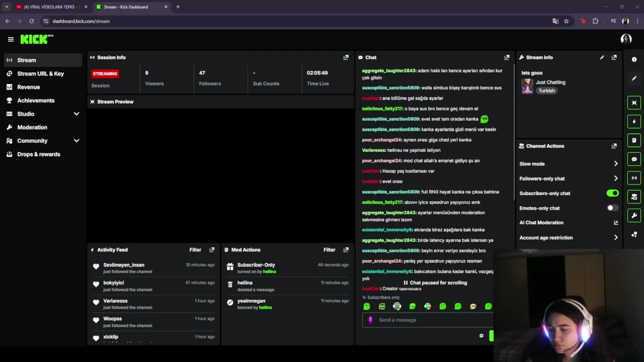The height and width of the screenshot is (362, 644).
Task: Click the pencil edit icon in right sidebar
Action: pyautogui.click(x=634, y=78)
